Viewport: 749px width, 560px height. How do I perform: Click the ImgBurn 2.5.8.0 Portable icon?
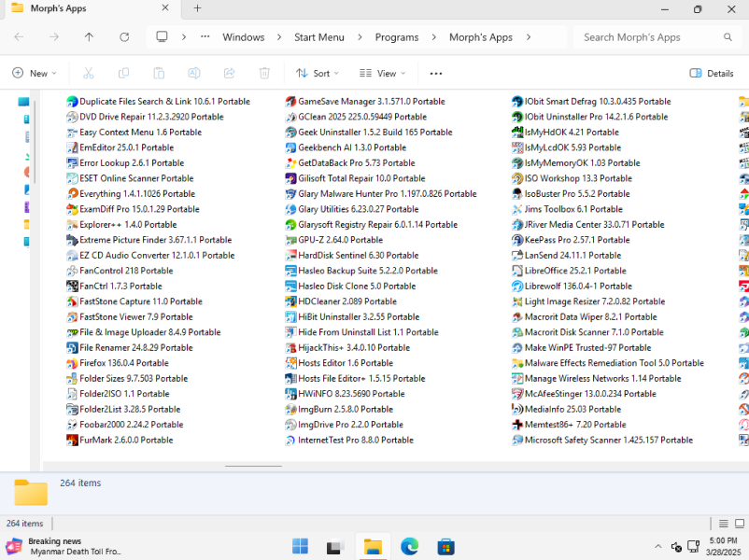pyautogui.click(x=290, y=410)
